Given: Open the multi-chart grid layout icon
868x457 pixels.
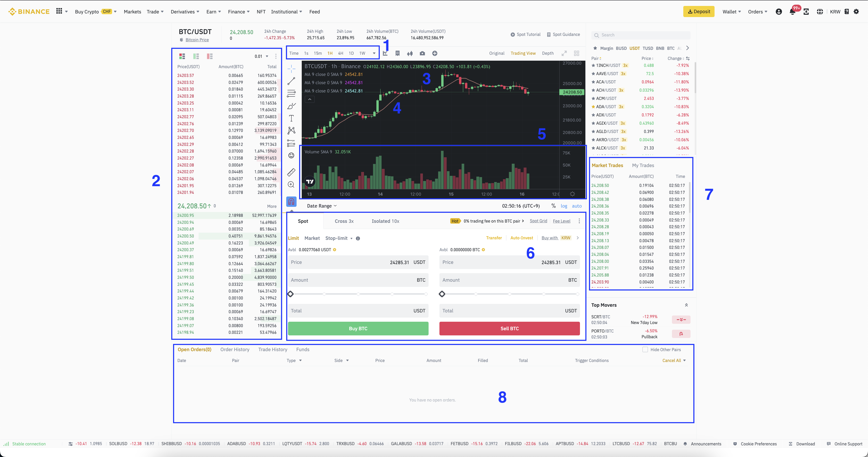Looking at the screenshot, I should (577, 53).
